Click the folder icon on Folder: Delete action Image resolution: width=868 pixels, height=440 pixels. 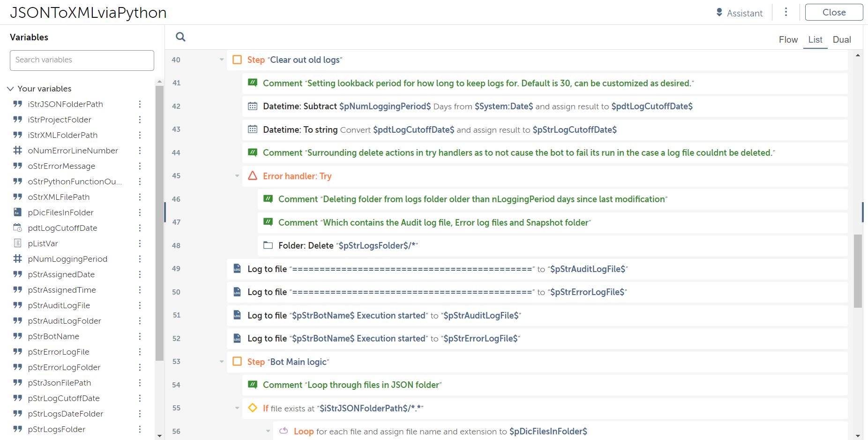268,245
